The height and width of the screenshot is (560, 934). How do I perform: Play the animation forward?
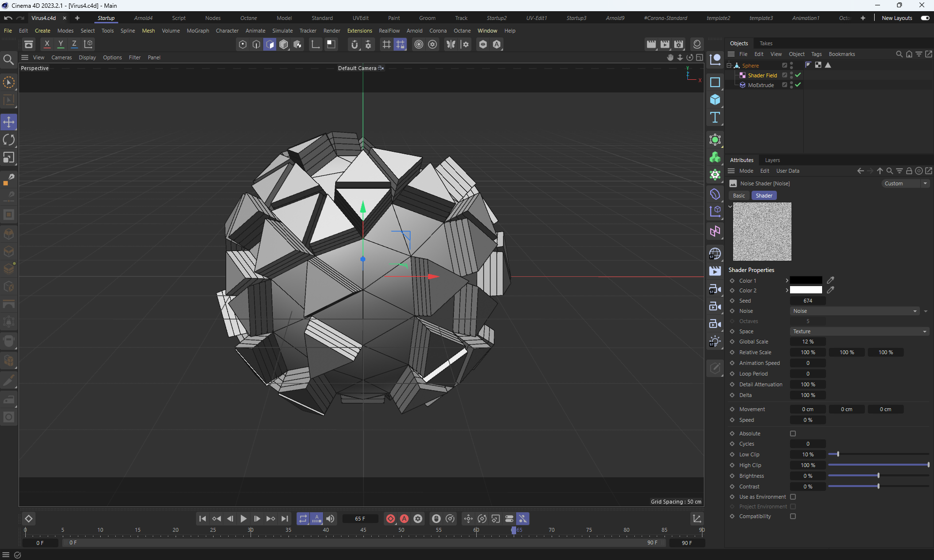click(243, 519)
